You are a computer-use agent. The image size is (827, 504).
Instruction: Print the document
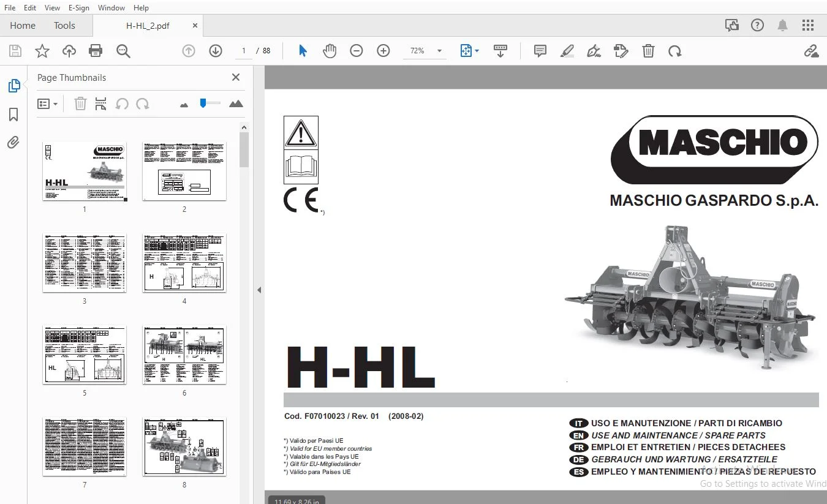(96, 51)
